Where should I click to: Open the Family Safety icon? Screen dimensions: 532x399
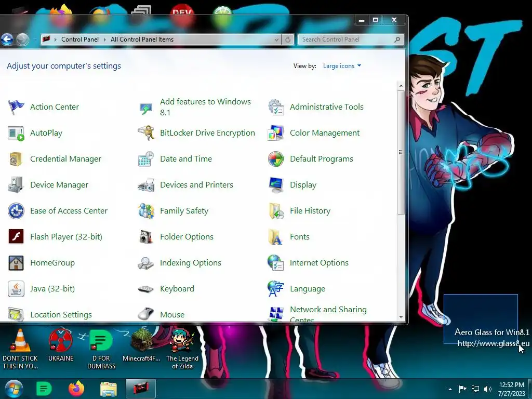146,211
